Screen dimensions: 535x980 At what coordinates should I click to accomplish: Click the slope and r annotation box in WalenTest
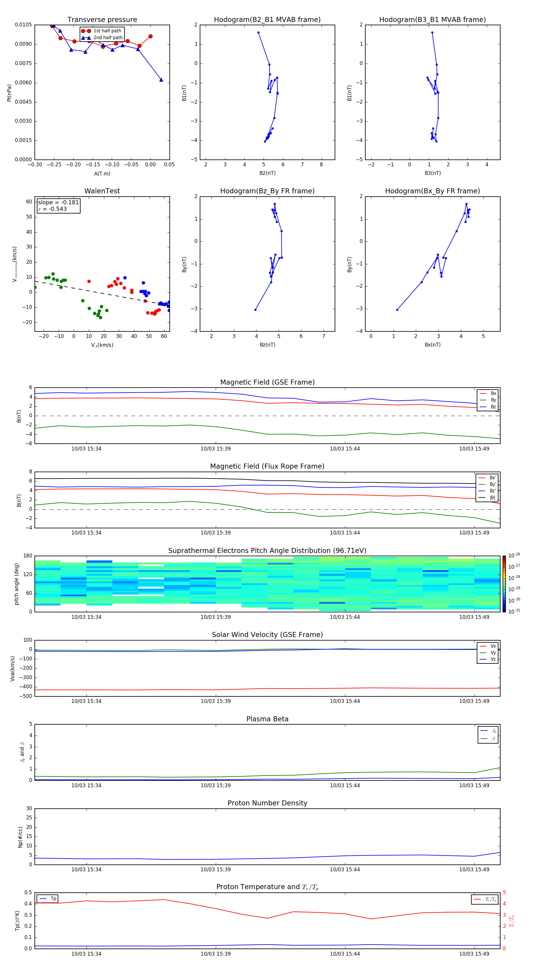coord(58,206)
